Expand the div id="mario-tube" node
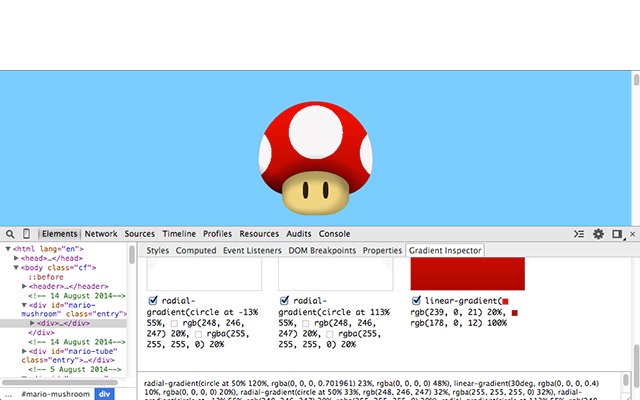Image resolution: width=640 pixels, height=400 pixels. (24, 351)
